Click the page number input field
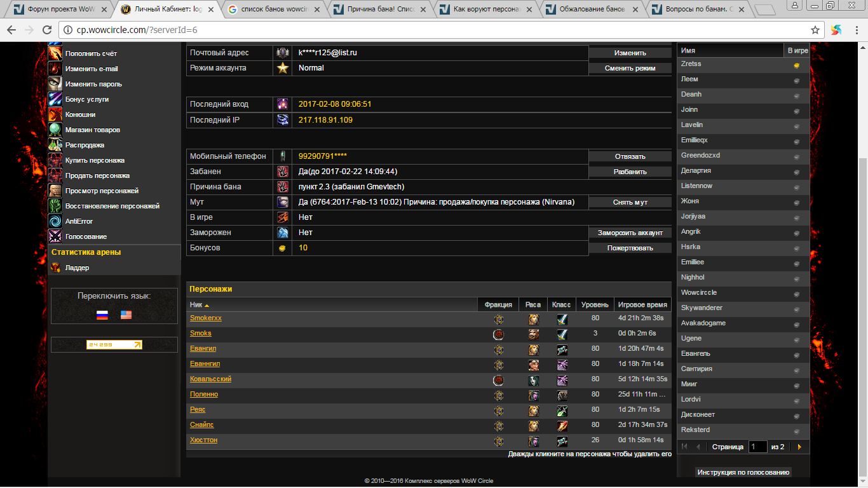Image resolution: width=868 pixels, height=488 pixels. coord(757,447)
